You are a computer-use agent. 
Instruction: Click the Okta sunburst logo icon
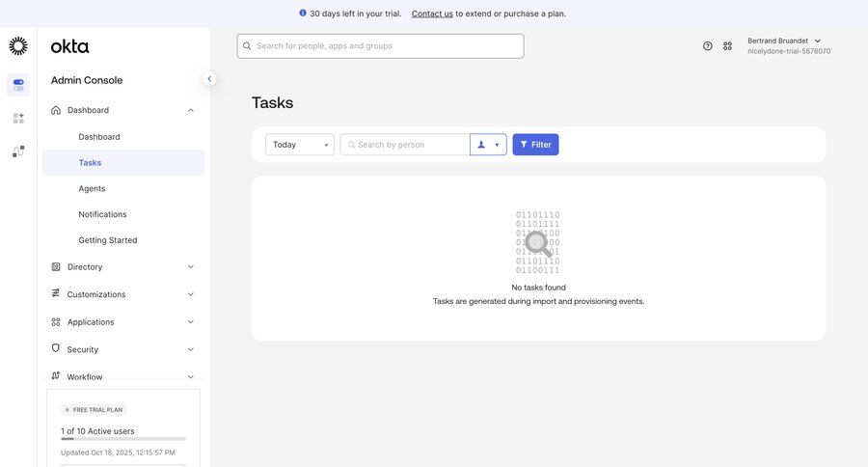tap(18, 46)
